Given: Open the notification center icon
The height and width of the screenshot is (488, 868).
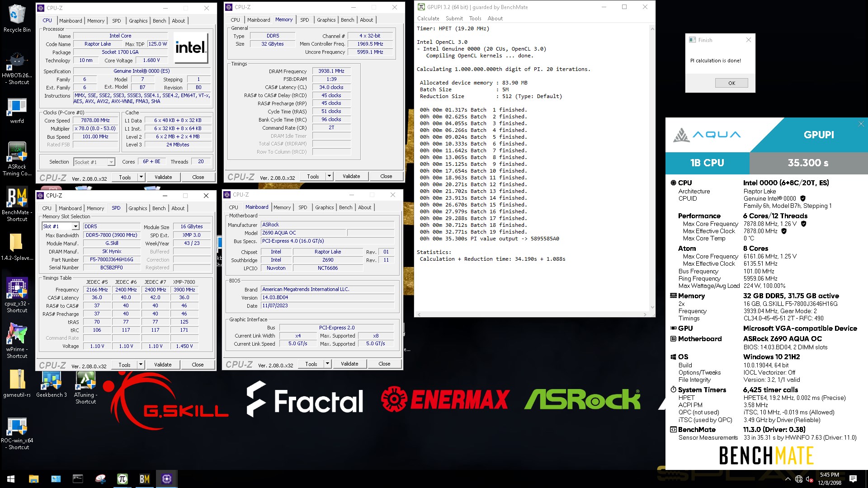Looking at the screenshot, I should pos(853,479).
